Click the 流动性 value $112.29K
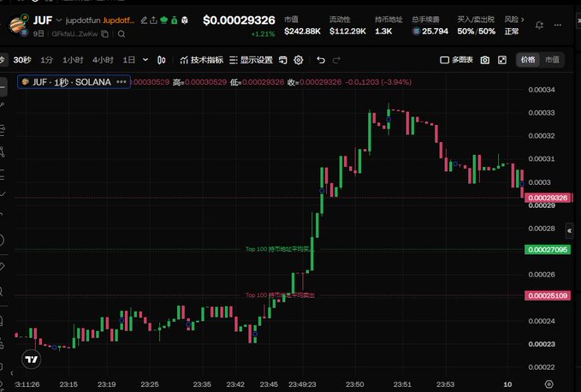 (347, 31)
